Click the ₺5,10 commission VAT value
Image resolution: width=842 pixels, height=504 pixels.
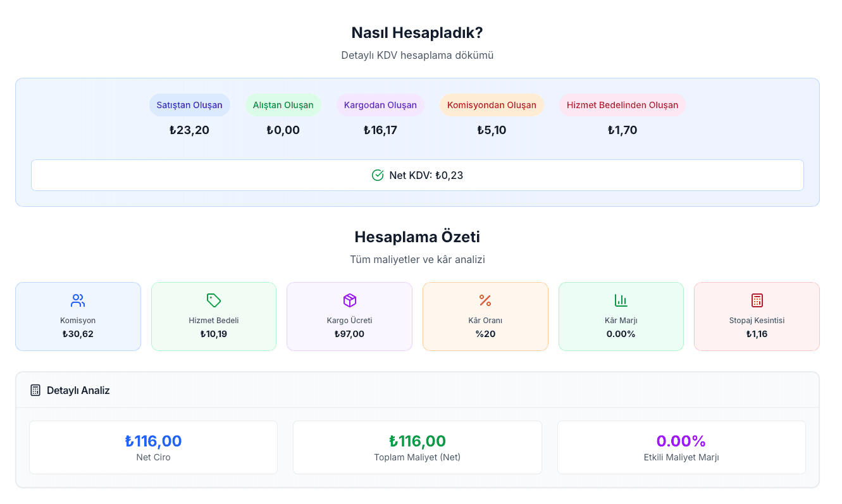pos(492,130)
